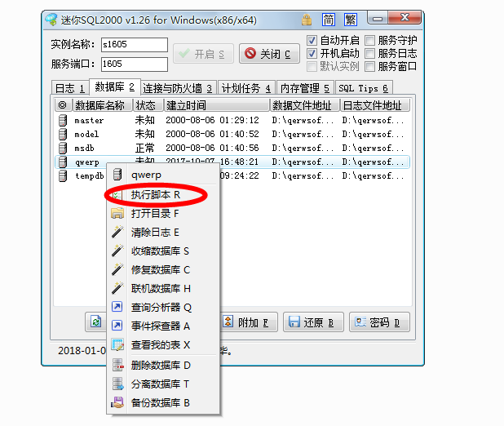The height and width of the screenshot is (426, 504).
Task: Click the 还原 B button
Action: tap(313, 322)
